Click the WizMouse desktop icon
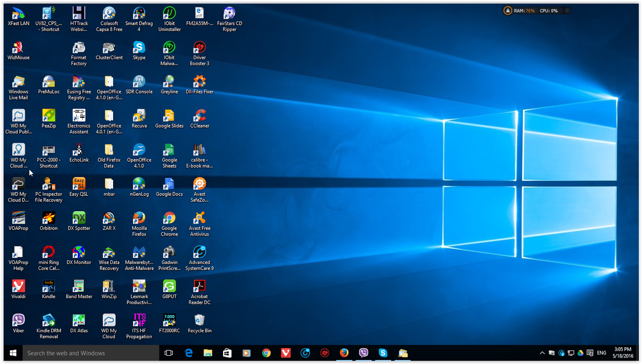Screen dimensions: 642x364 (18, 51)
